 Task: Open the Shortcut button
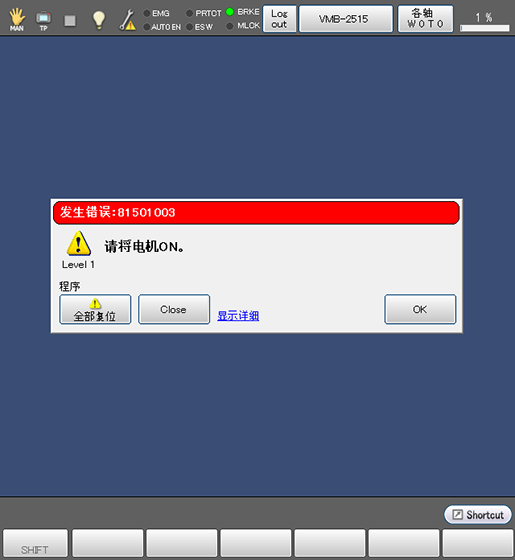pos(478,515)
